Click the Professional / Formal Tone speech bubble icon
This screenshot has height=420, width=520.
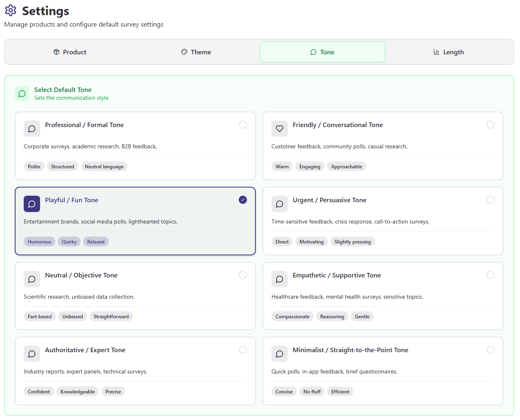[x=32, y=129]
